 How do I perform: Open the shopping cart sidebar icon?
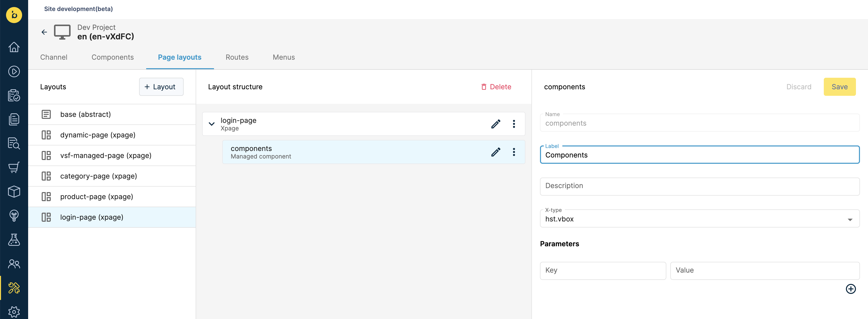(14, 167)
